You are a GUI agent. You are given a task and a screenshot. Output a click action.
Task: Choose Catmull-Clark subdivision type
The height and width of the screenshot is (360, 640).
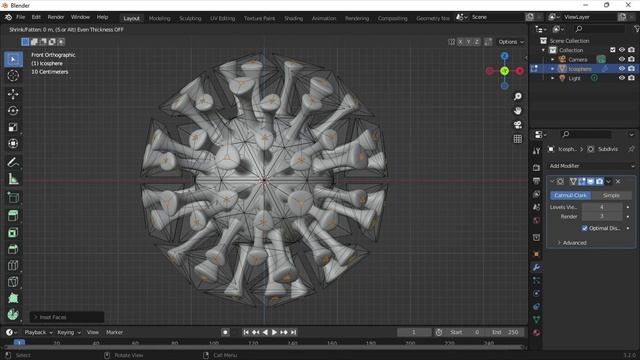pos(570,196)
